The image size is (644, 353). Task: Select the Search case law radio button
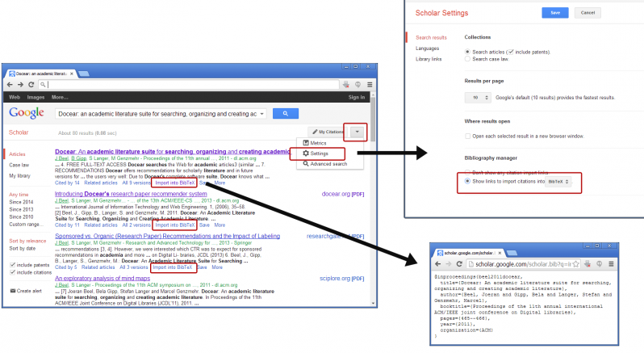click(x=467, y=59)
